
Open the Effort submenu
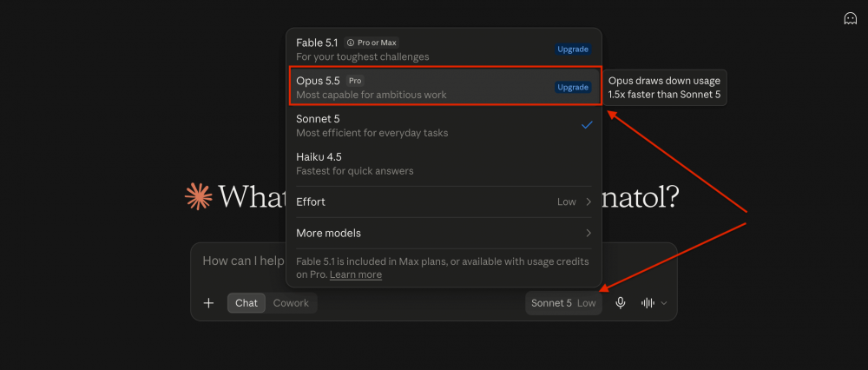pyautogui.click(x=444, y=202)
